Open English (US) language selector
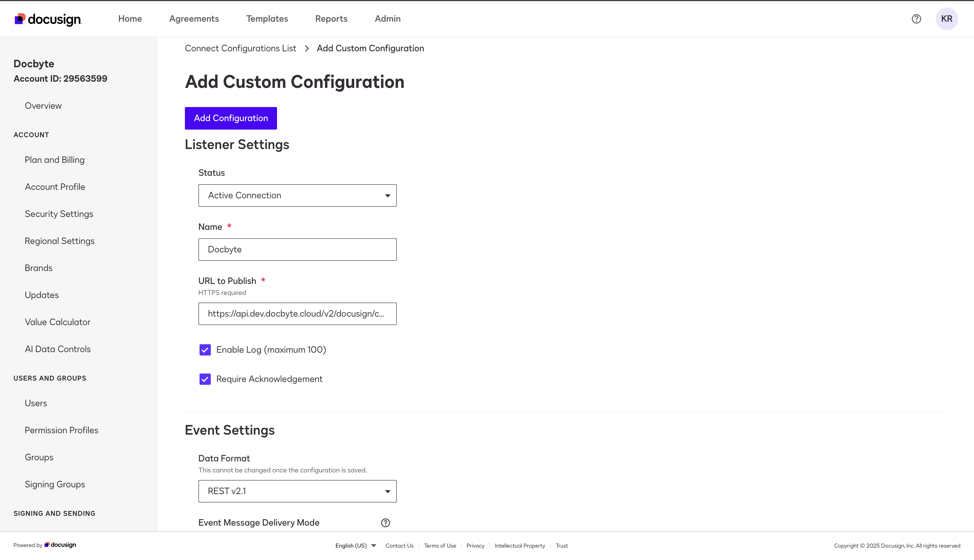The image size is (974, 560). pyautogui.click(x=355, y=546)
